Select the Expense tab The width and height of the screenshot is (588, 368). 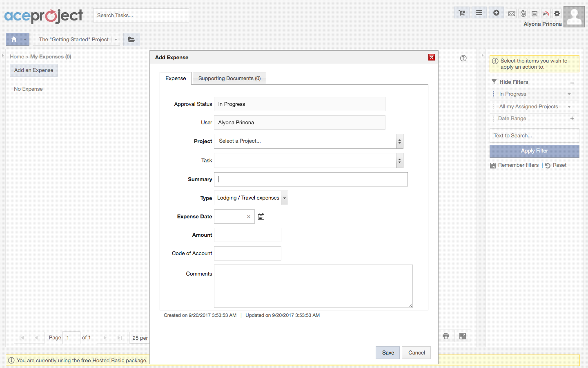click(176, 79)
